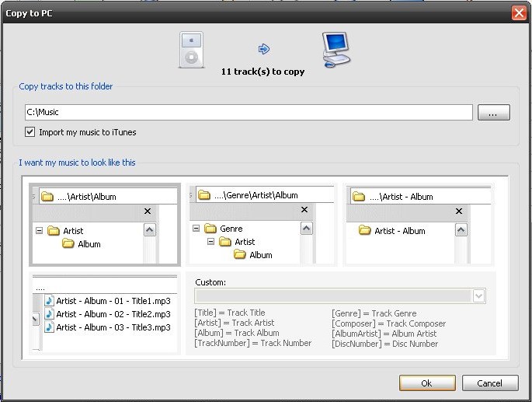Collapse the Genre tree node

[x=196, y=229]
